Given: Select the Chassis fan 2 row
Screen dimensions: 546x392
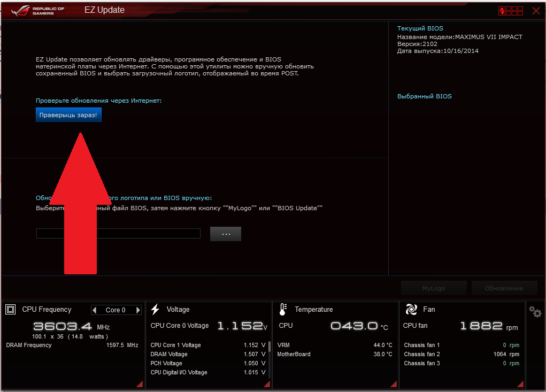Looking at the screenshot, I should (x=462, y=354).
